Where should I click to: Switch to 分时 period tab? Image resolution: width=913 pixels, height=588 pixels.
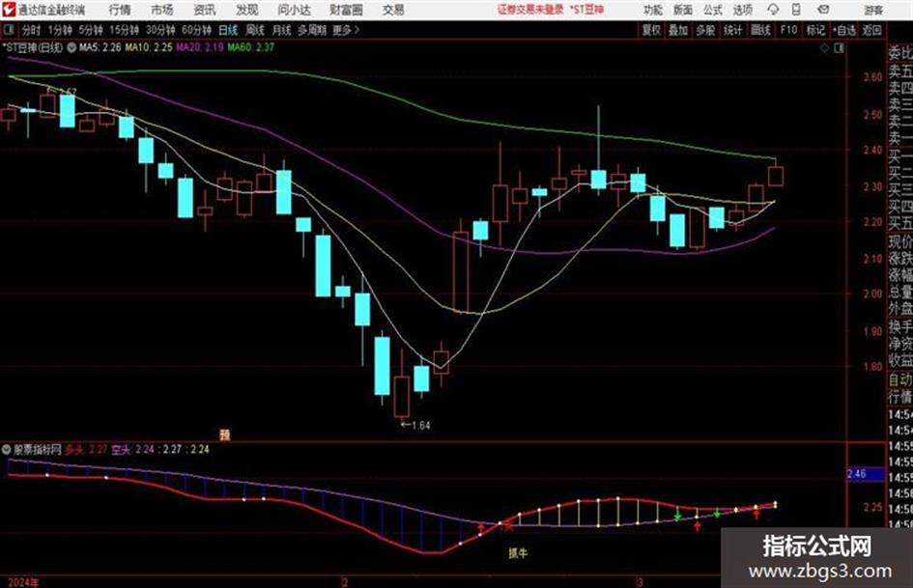(31, 30)
